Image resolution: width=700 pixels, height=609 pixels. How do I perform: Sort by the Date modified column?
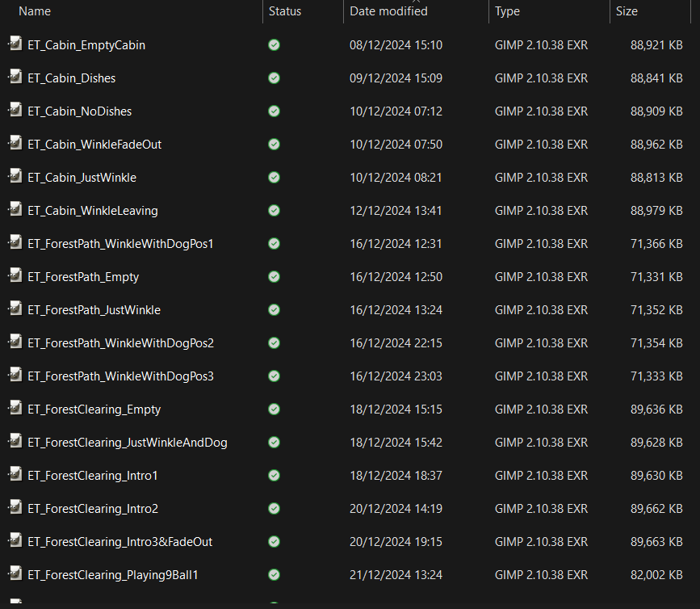(x=388, y=11)
